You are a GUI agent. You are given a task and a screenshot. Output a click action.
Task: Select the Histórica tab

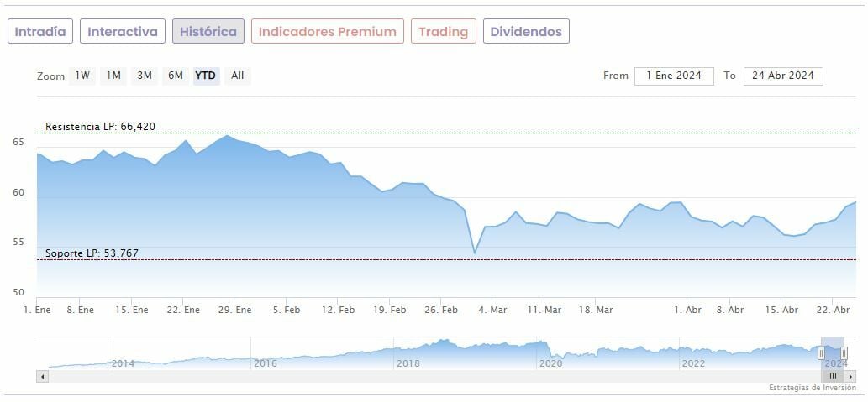tap(208, 32)
